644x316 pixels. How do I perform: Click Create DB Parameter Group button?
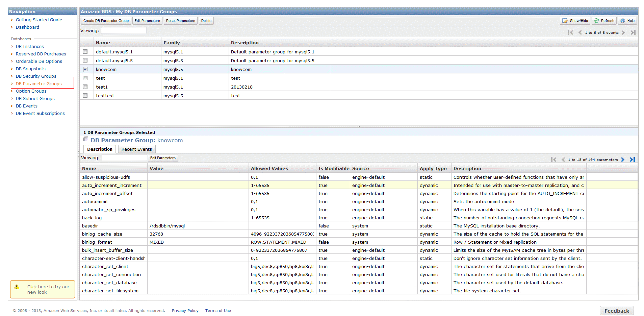pyautogui.click(x=106, y=21)
